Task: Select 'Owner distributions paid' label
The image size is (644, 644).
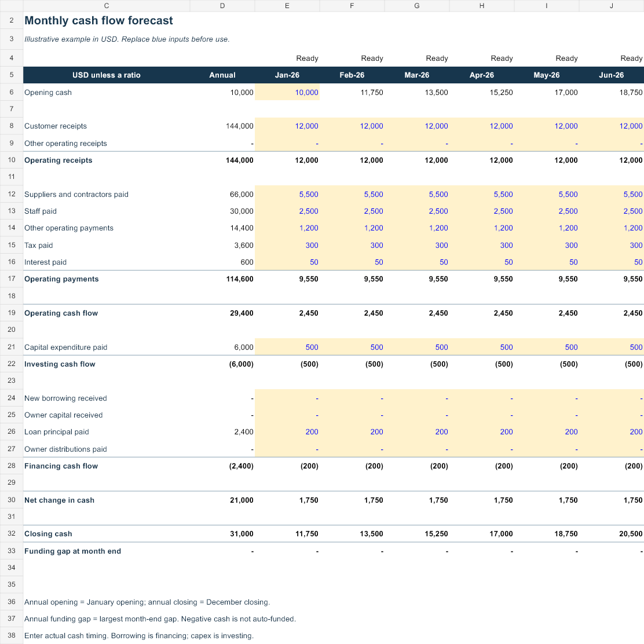Action: pos(107,449)
